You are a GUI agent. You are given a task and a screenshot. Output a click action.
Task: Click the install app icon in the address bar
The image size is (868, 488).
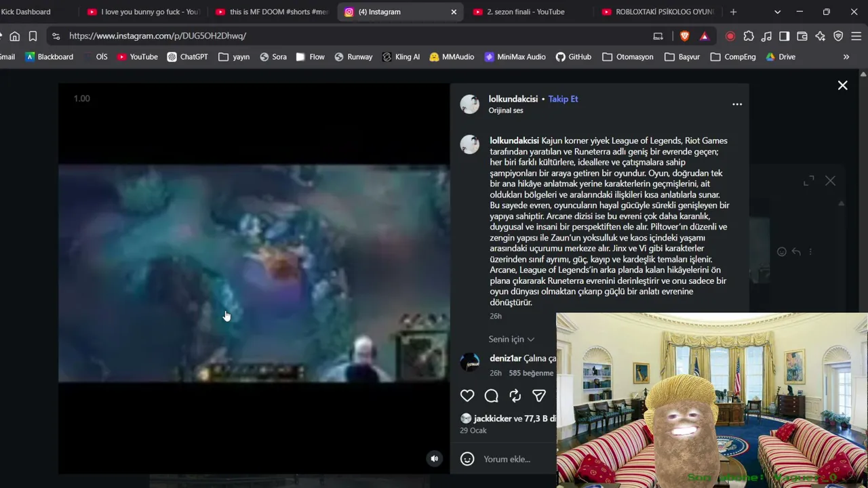(x=658, y=36)
